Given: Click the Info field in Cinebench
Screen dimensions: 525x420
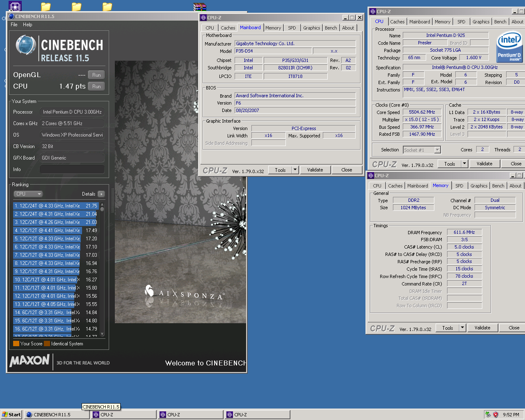Looking at the screenshot, I should 72,169.
